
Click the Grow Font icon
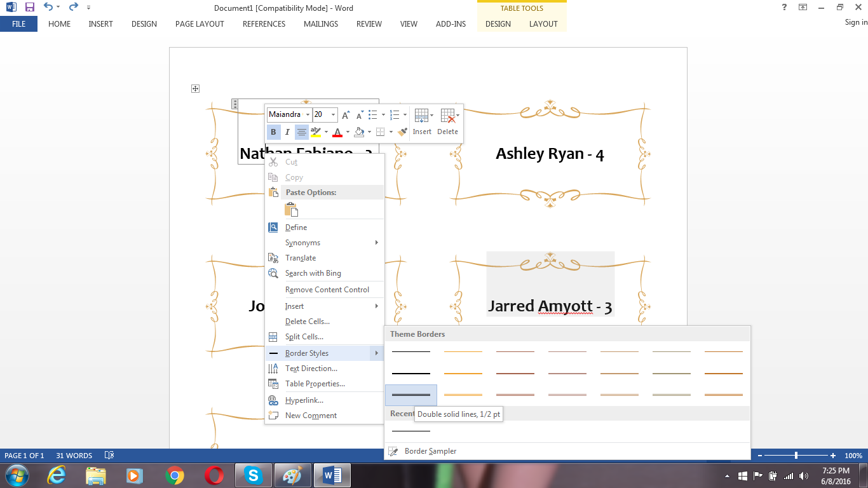(346, 115)
